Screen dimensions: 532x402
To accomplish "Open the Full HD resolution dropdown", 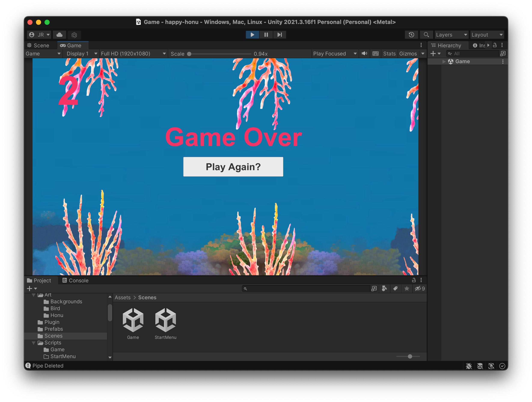I will [x=133, y=54].
